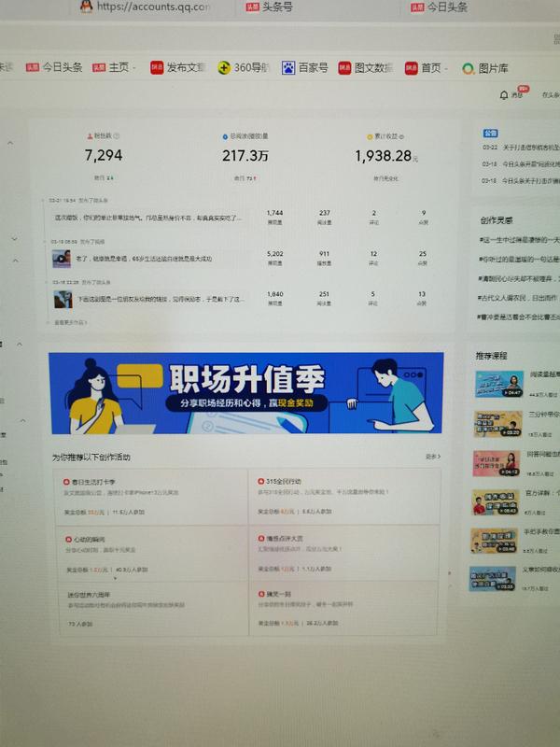Screen dimensions: 560x747
Task: Click the 1,938.28 income value
Action: 385,156
